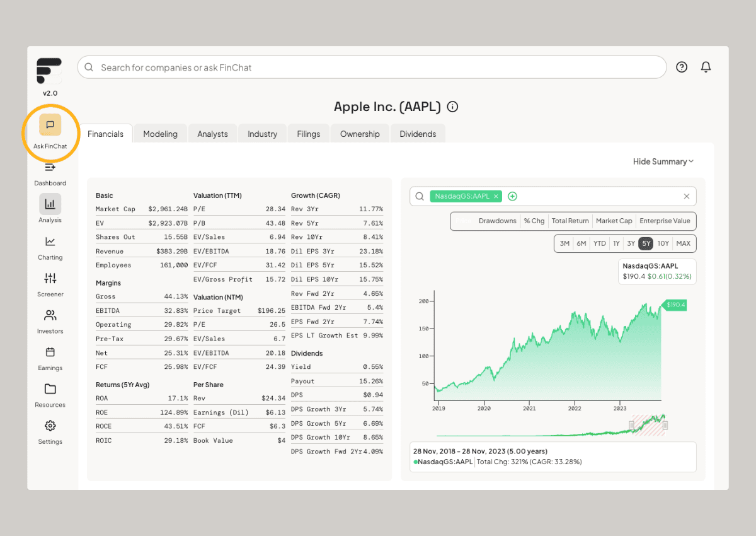Click the P/E 28.34 row value

coord(275,209)
